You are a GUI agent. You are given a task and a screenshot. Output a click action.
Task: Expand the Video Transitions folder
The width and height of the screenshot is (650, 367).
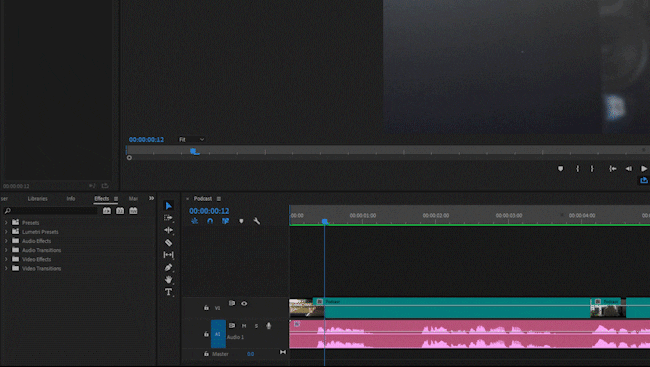pyautogui.click(x=6, y=268)
